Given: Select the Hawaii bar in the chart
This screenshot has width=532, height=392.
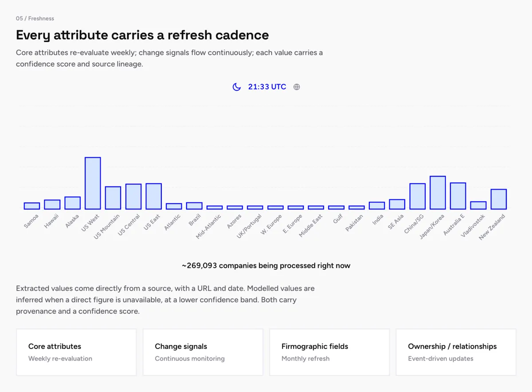Looking at the screenshot, I should [x=52, y=205].
